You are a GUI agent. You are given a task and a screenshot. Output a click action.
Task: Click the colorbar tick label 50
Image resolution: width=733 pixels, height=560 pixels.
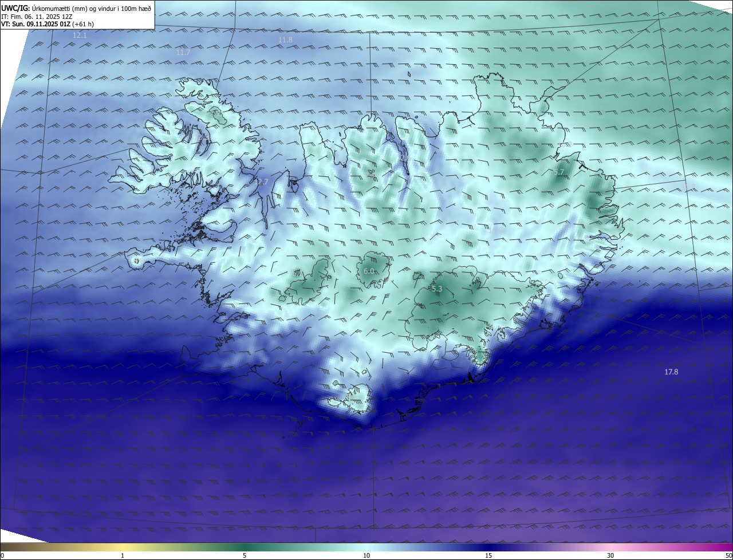(729, 556)
